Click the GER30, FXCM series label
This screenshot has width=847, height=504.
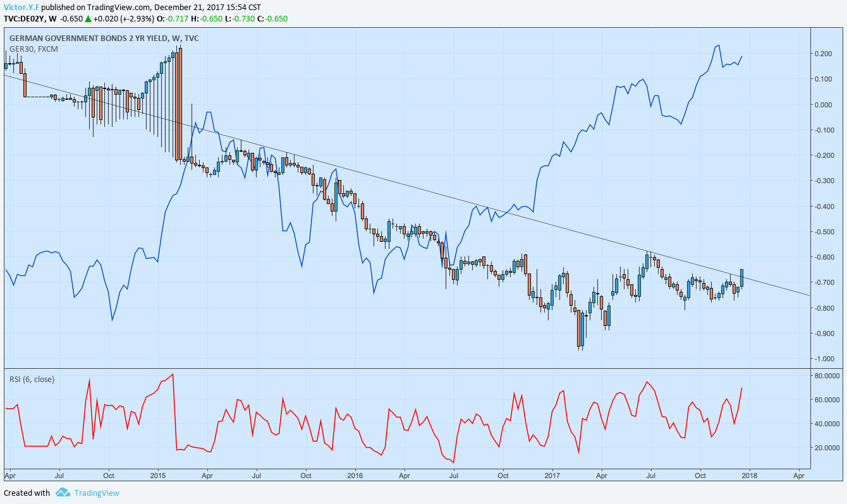(x=34, y=49)
